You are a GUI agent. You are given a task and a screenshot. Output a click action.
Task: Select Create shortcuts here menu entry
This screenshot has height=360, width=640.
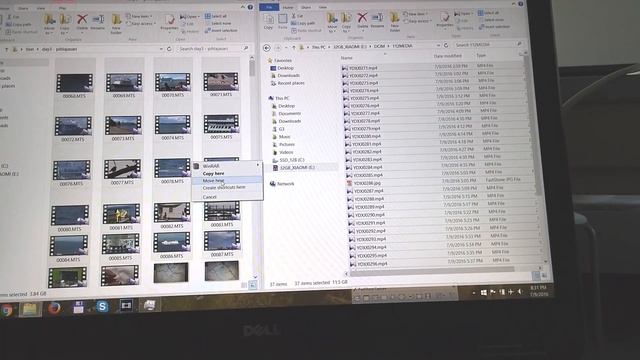(x=224, y=187)
